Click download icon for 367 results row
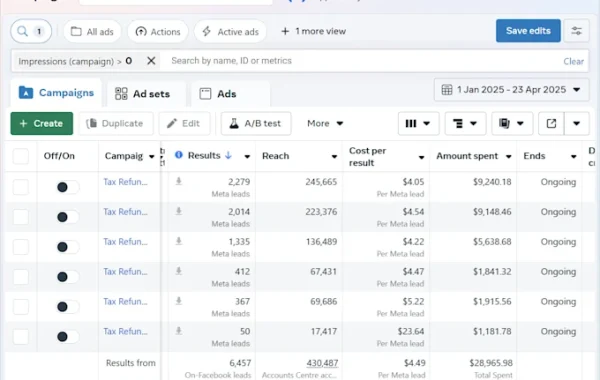This screenshot has height=380, width=600. click(x=179, y=301)
